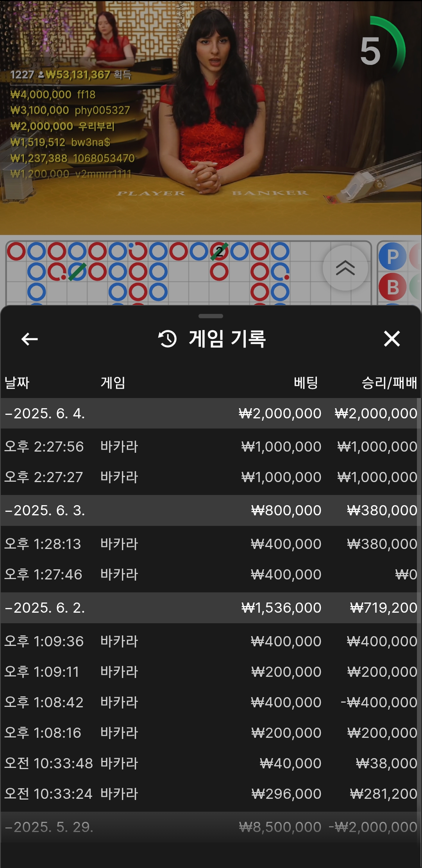This screenshot has height=868, width=422.
Task: Open the 오후 2:27:27 바카라 round
Action: tap(211, 477)
